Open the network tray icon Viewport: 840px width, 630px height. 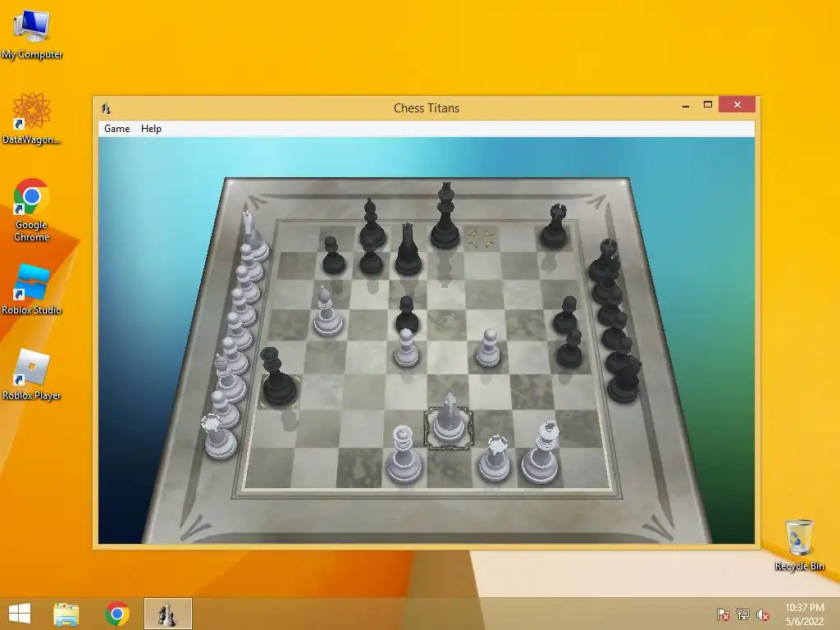coord(743,614)
